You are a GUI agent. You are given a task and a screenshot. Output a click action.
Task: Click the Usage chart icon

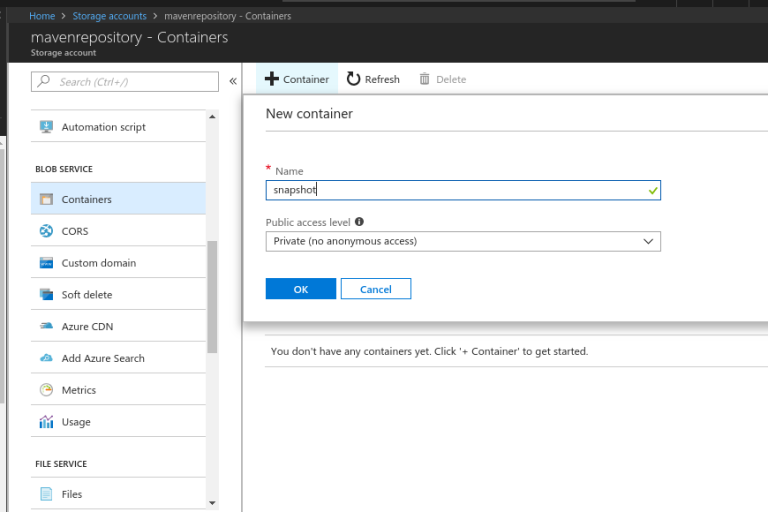(47, 421)
